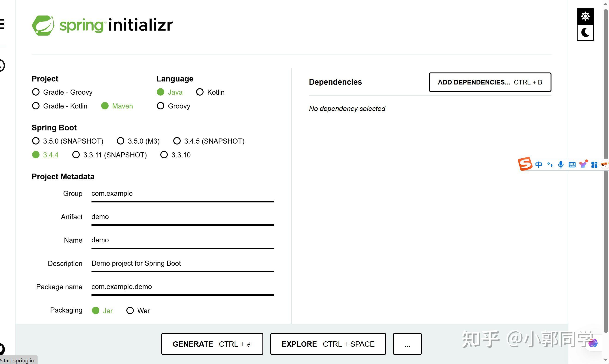Click the GENERATE button
Viewport: 609px width, 364px height.
(212, 344)
